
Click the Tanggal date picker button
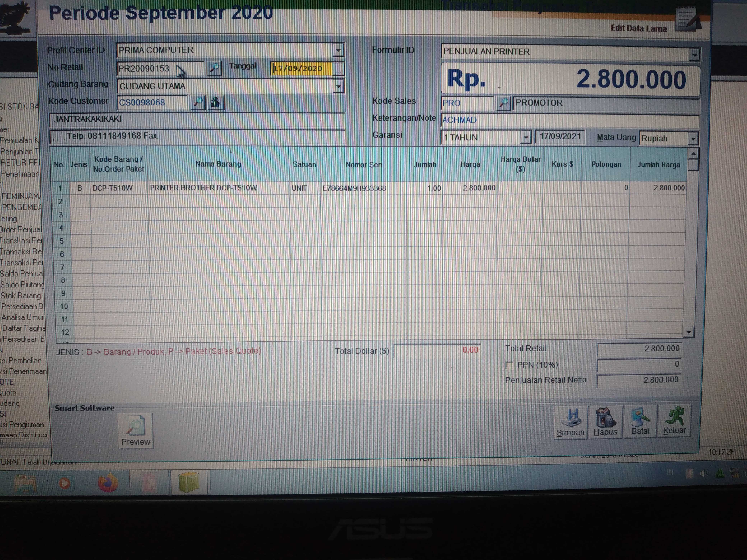click(x=338, y=69)
